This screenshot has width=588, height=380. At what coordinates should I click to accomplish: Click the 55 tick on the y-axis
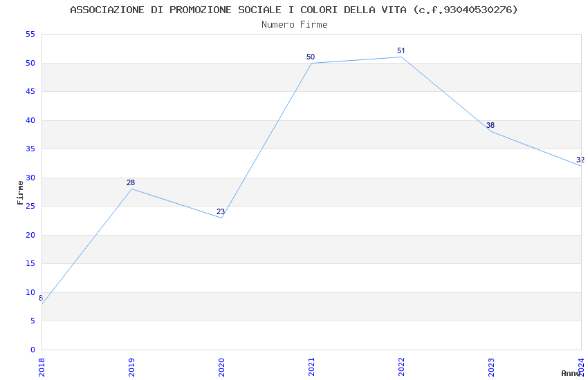pos(30,35)
